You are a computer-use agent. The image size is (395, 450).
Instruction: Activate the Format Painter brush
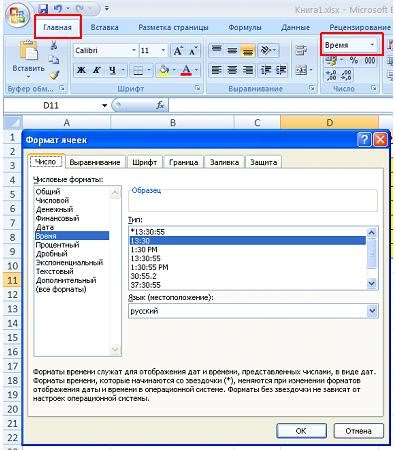click(x=54, y=75)
